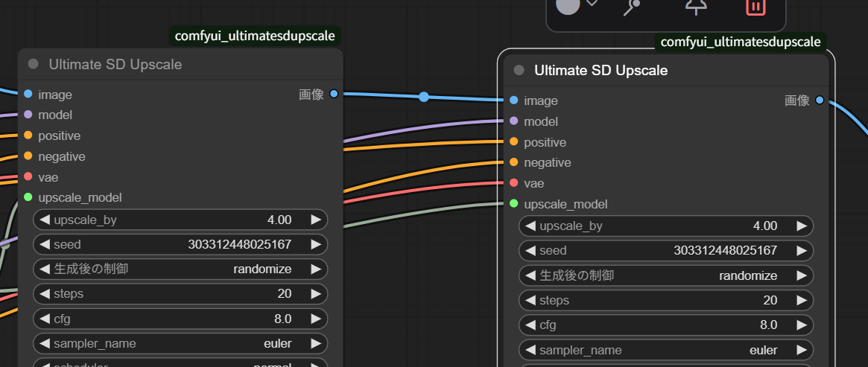868x367 pixels.
Task: Click the bypass node icon in selection toolbar
Action: 632,6
